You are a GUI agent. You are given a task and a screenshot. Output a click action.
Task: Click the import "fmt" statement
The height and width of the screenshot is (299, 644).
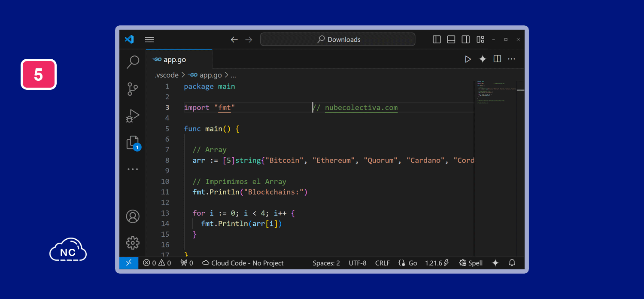pos(210,107)
